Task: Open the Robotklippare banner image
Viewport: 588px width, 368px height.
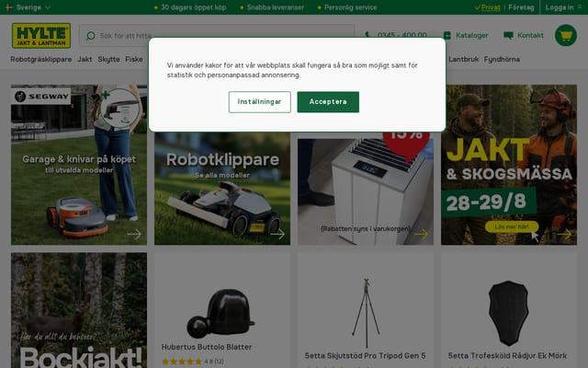Action: (222, 189)
